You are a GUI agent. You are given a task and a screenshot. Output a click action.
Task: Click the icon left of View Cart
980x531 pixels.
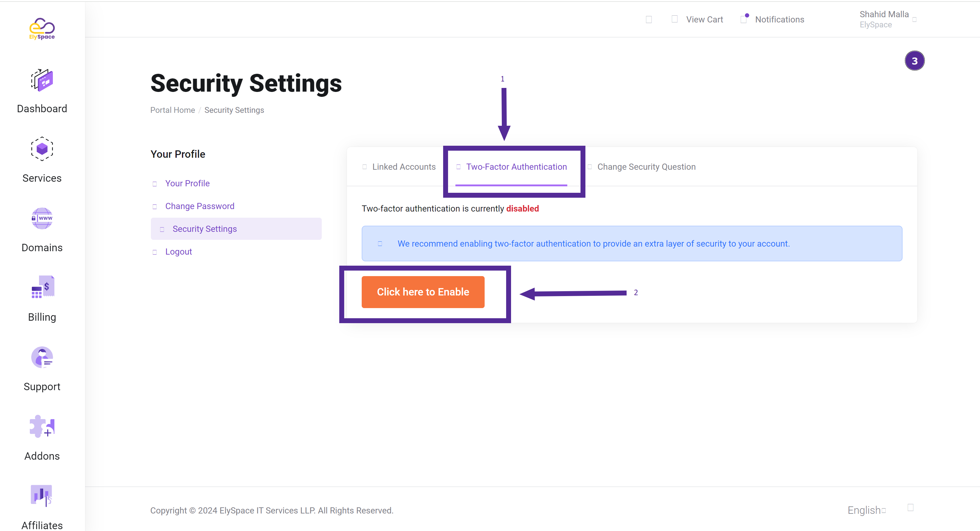pyautogui.click(x=649, y=19)
